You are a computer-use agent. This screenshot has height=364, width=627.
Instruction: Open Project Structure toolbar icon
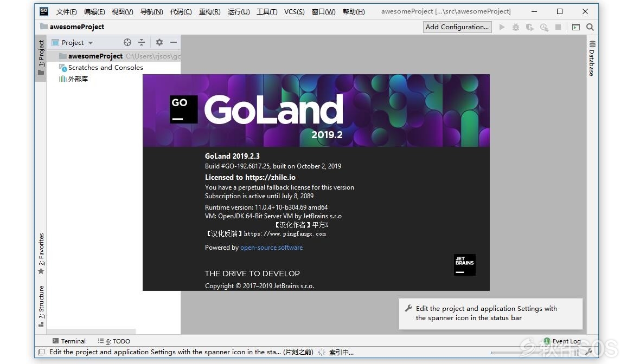click(x=576, y=27)
